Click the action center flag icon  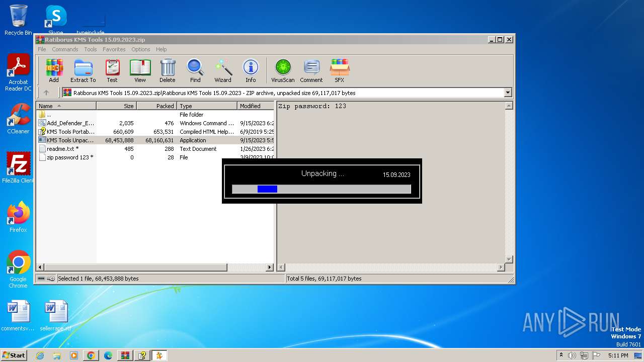[x=596, y=355]
